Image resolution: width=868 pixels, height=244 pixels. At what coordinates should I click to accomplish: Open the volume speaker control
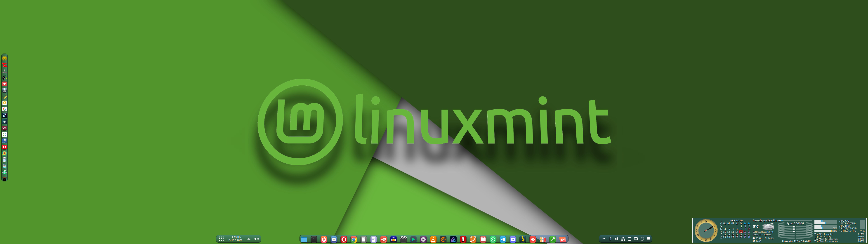[x=256, y=239]
